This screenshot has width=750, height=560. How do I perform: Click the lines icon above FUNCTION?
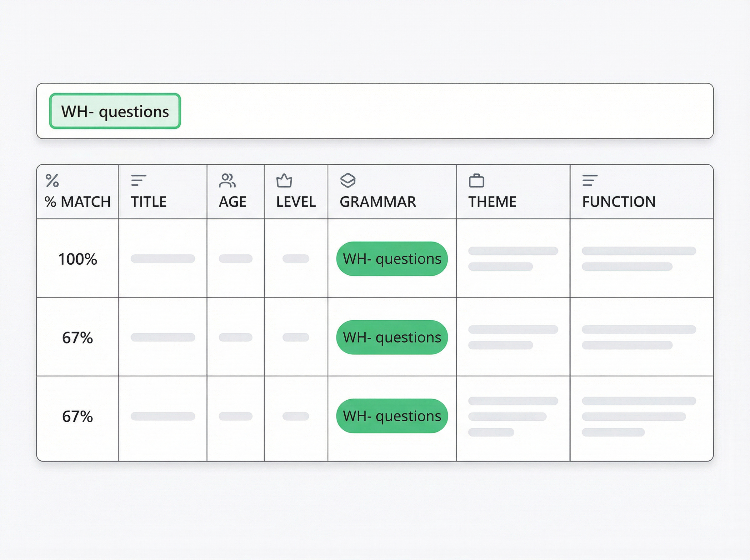click(x=590, y=180)
